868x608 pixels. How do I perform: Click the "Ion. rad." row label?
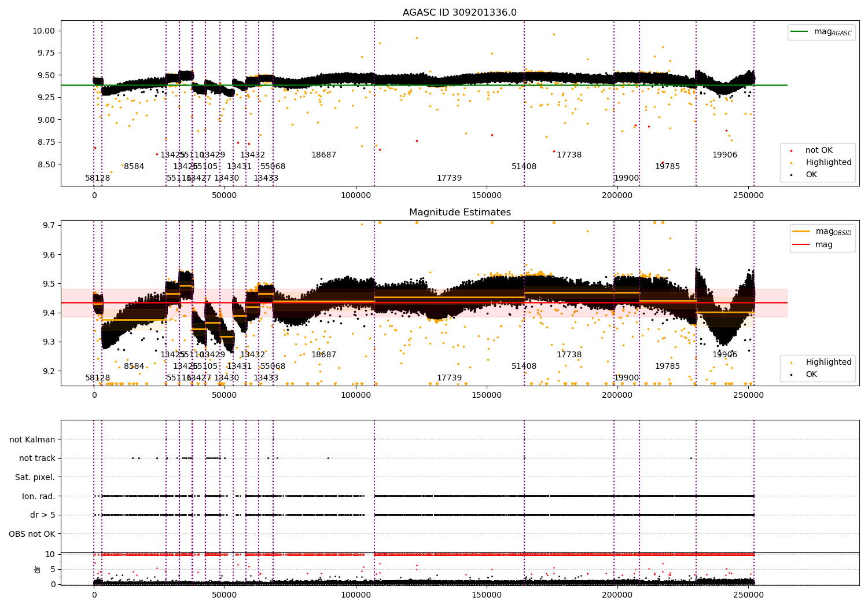[39, 496]
